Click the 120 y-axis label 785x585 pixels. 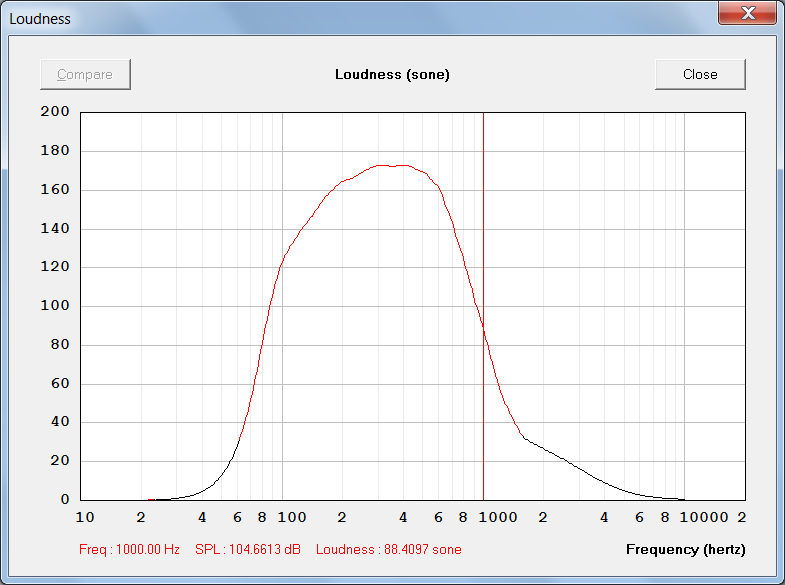coord(55,266)
